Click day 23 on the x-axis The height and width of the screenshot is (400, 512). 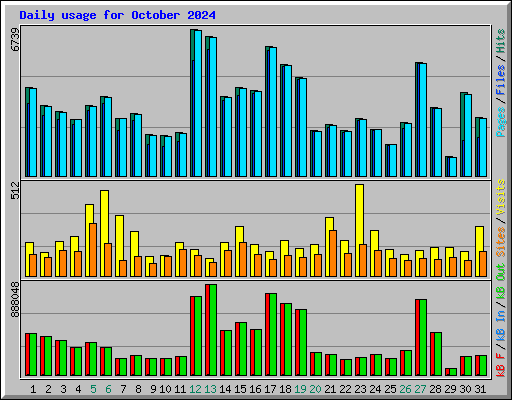point(360,389)
